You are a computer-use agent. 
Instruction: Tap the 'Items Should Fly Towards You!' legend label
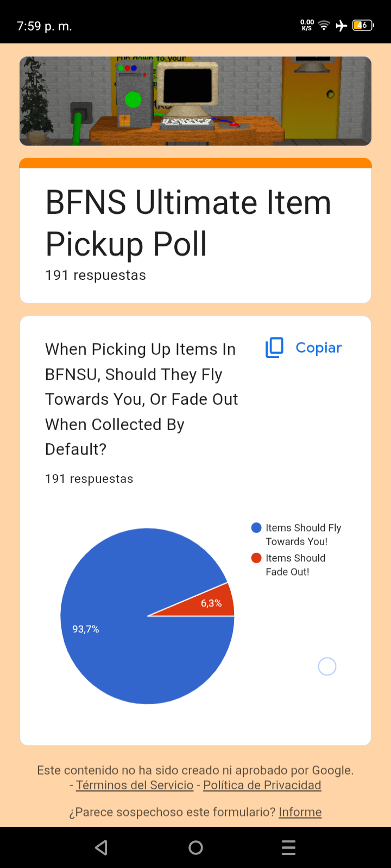[x=303, y=534]
